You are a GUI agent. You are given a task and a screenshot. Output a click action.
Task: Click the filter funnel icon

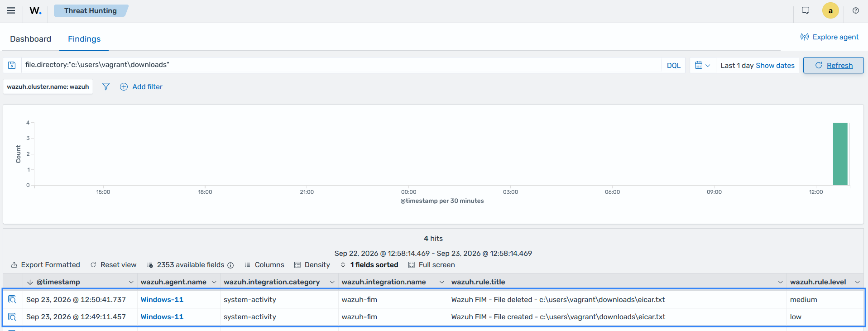click(x=106, y=86)
